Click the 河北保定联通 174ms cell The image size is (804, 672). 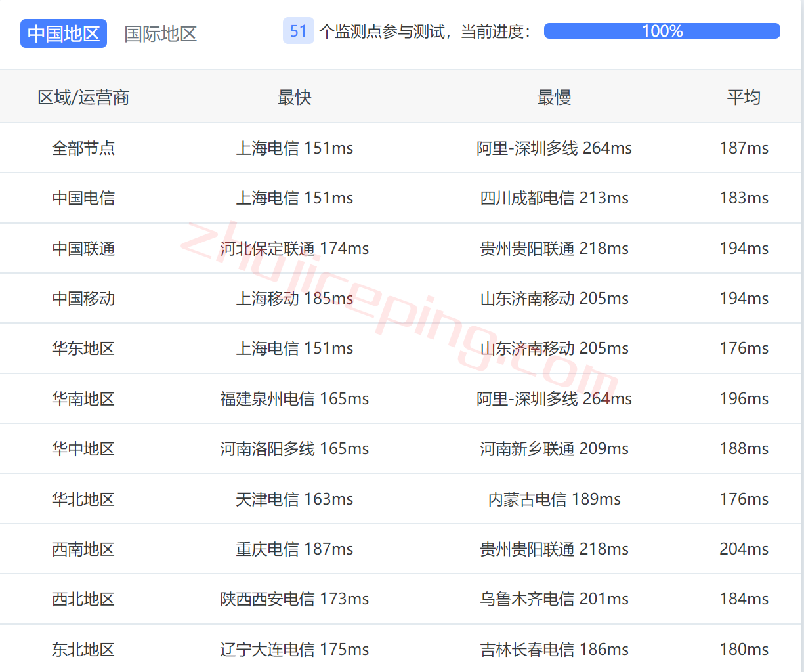pos(295,248)
